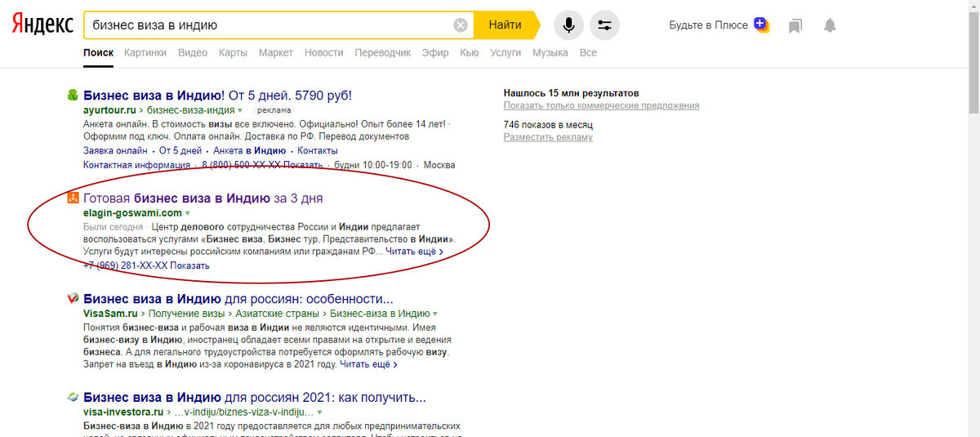Switch to the Картинки tab
Screen dimensions: 980x437
click(x=145, y=52)
